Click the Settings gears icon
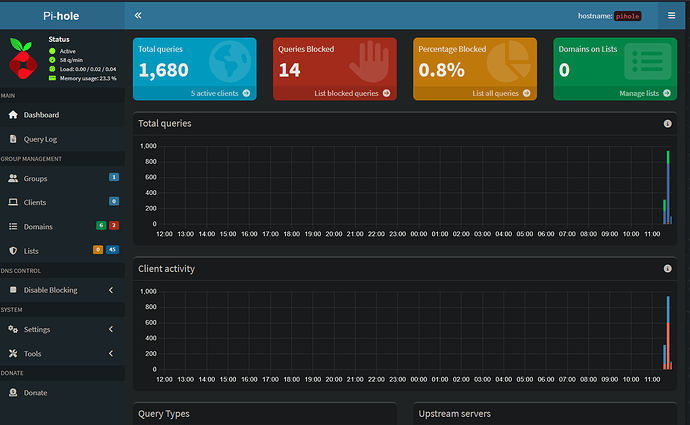This screenshot has height=425, width=690. (13, 329)
